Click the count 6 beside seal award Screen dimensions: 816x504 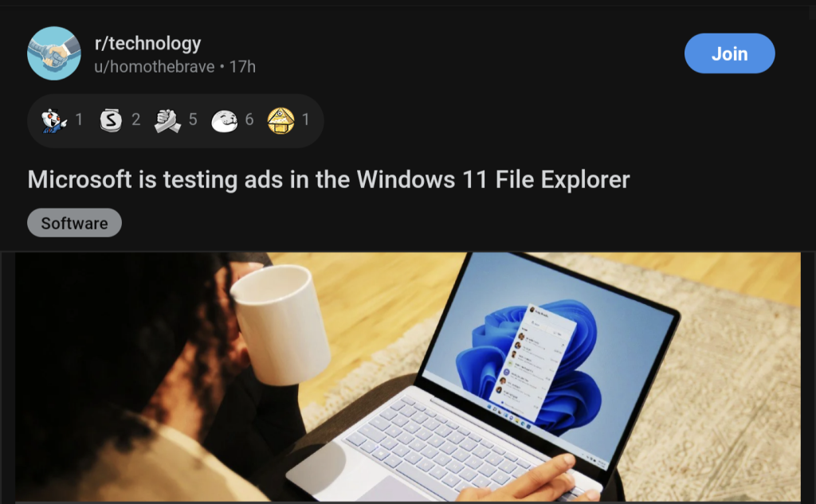coord(249,119)
